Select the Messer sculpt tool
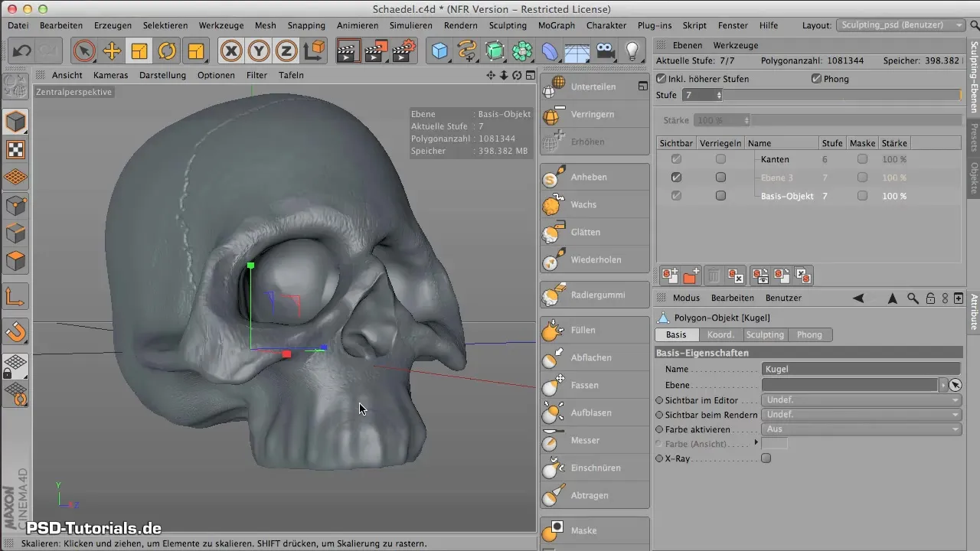 594,440
